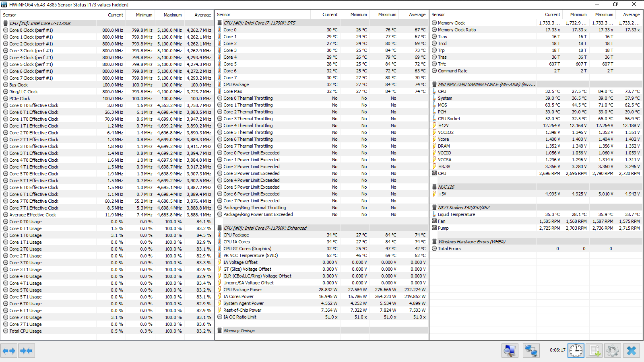This screenshot has height=362, width=644.
Task: Click the thermometer icon beside CPU Package DTS
Action: tap(220, 84)
